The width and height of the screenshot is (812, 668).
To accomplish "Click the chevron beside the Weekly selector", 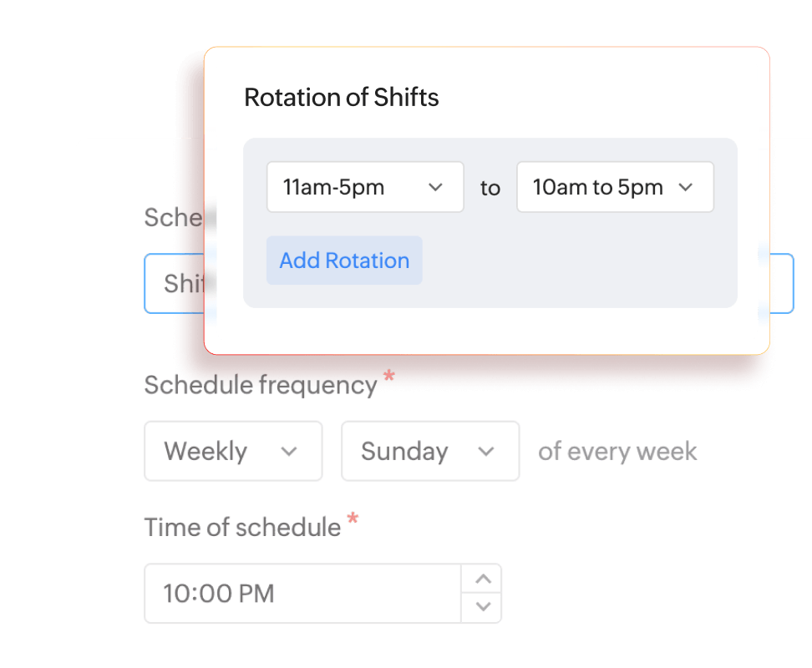I will [x=291, y=452].
